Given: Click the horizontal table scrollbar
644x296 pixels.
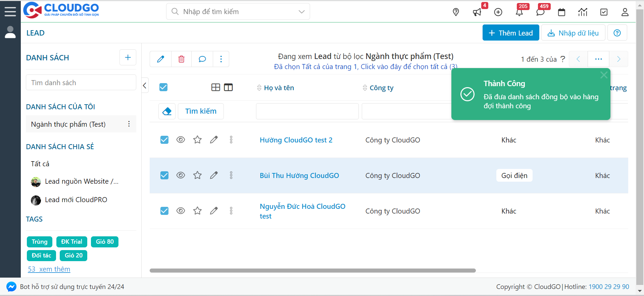Looking at the screenshot, I should click(x=312, y=271).
